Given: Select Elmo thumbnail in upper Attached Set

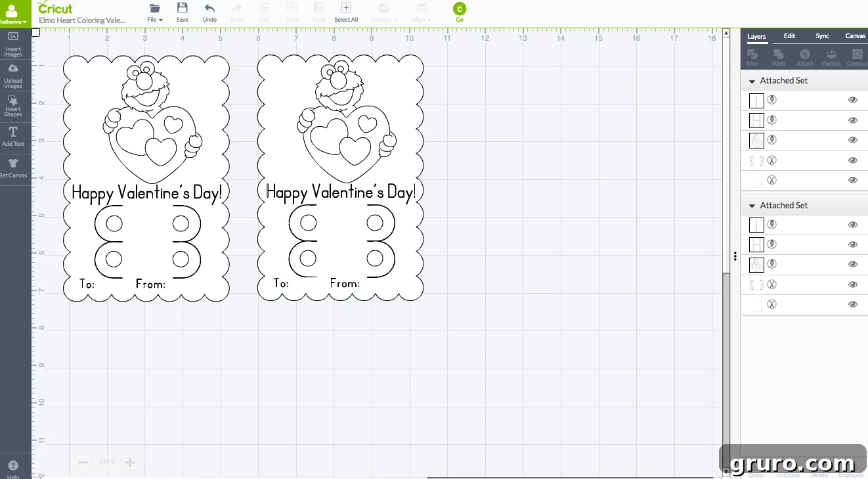Looking at the screenshot, I should [756, 140].
